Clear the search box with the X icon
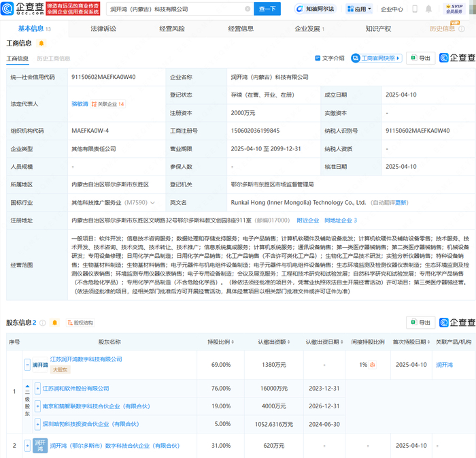The height and width of the screenshot is (458, 476). 248,9
